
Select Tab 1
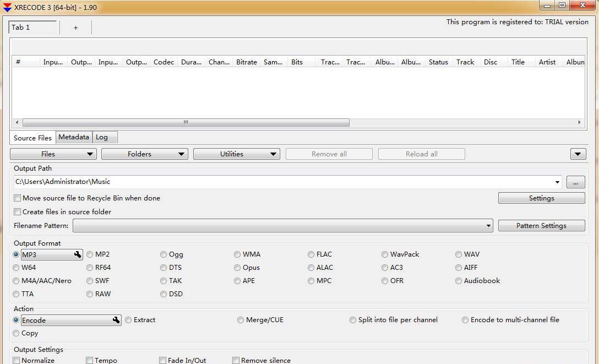(x=32, y=28)
